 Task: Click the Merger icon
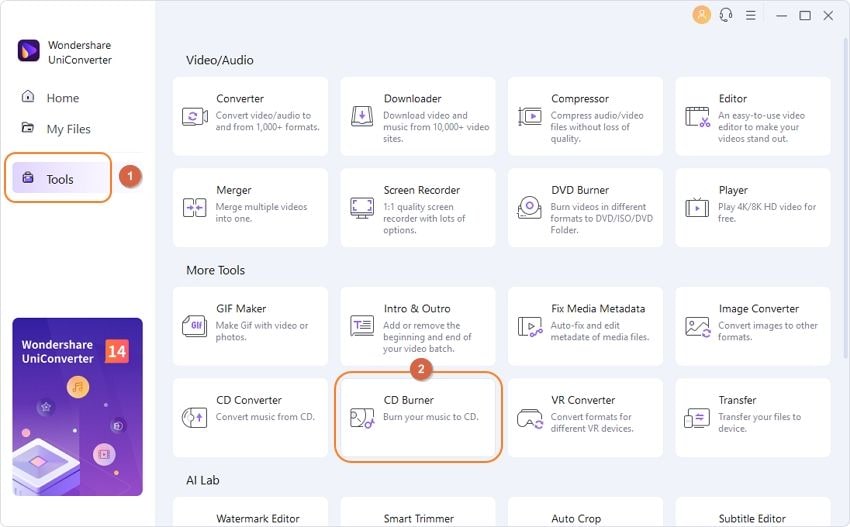point(195,208)
